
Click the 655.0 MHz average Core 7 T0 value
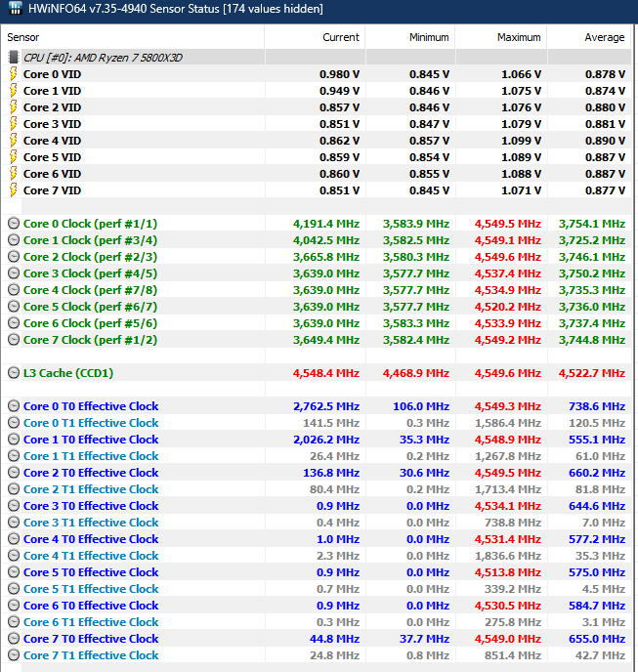[x=597, y=639]
